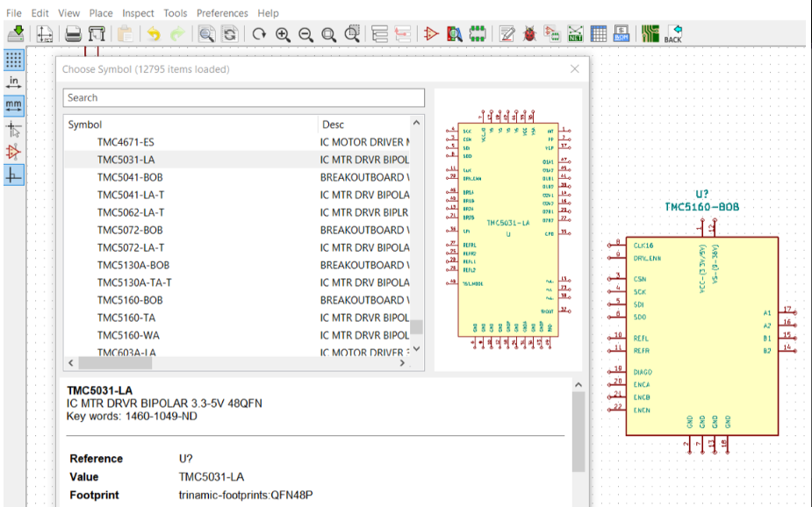
Task: Select the TMC5031-LA row
Action: (237, 160)
